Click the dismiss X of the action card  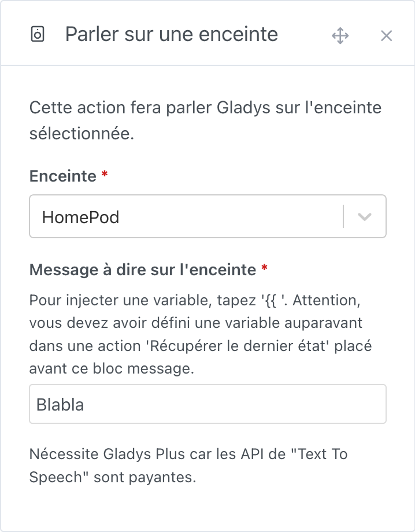click(x=386, y=35)
